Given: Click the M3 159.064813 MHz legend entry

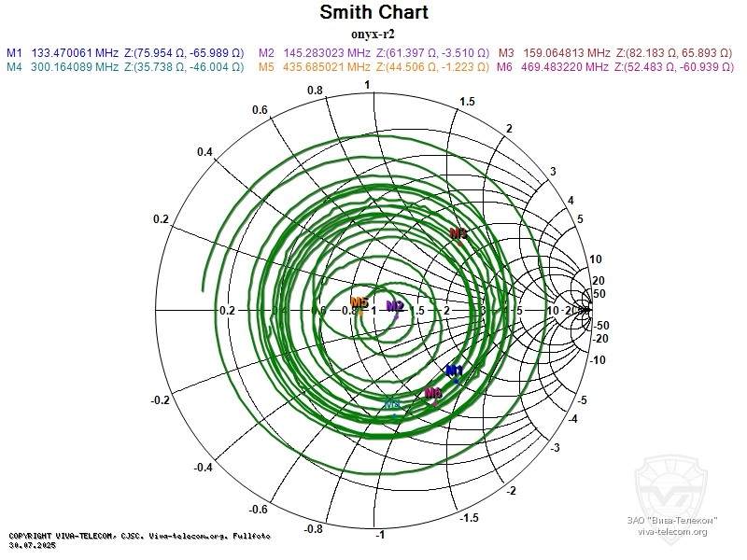Looking at the screenshot, I should click(x=616, y=53).
